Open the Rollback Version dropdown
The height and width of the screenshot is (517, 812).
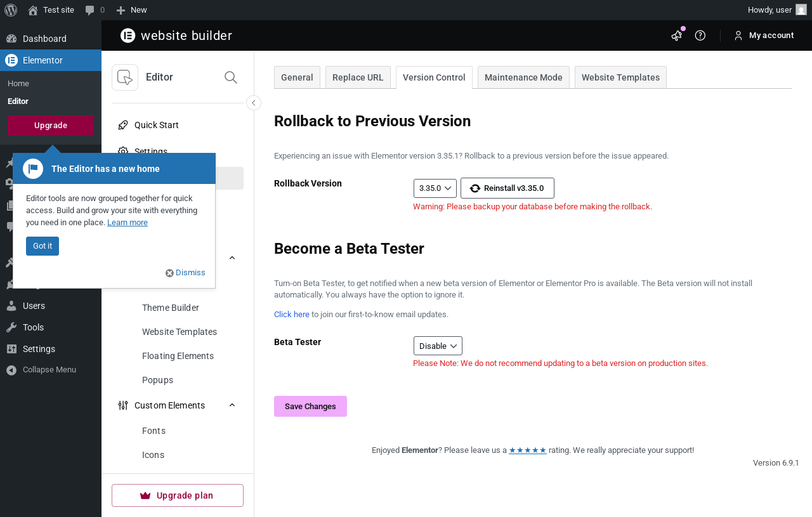(435, 188)
